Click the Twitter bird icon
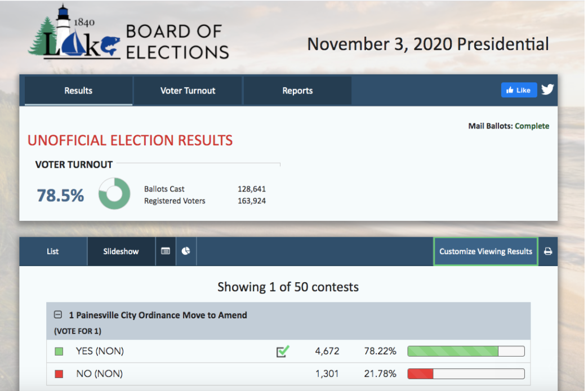The image size is (588, 391). pos(547,90)
